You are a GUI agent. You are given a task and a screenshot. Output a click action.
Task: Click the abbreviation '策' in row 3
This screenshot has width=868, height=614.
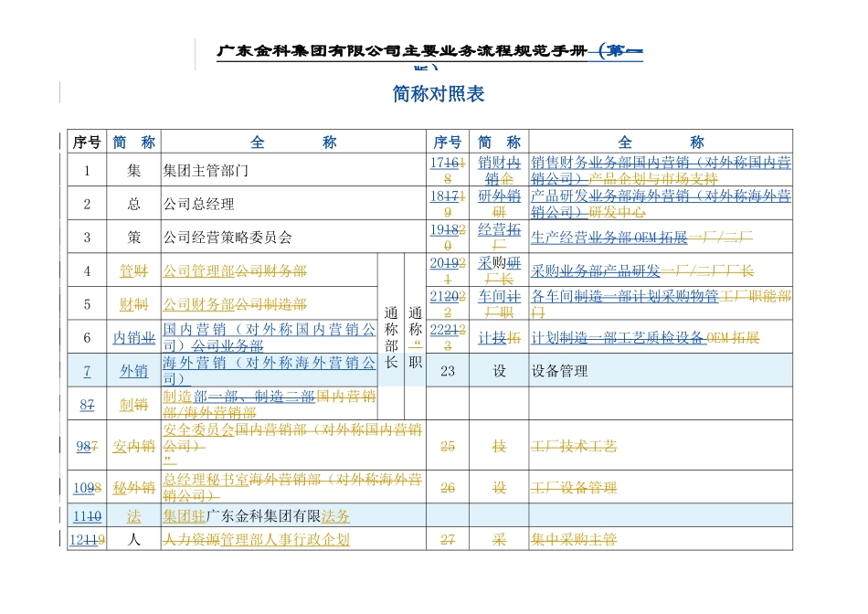click(134, 238)
